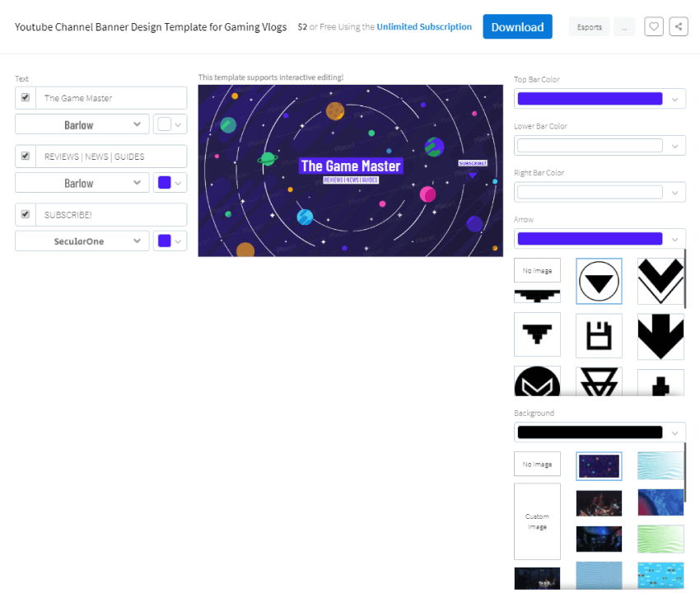The image size is (700, 598).
Task: Select the circled triangle arrow icon
Action: [x=599, y=281]
